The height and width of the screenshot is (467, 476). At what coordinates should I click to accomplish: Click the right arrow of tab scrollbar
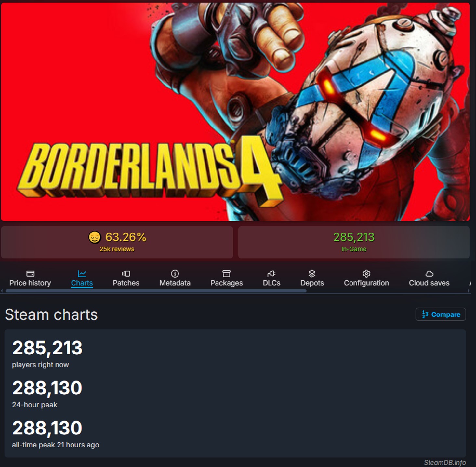coord(469,291)
